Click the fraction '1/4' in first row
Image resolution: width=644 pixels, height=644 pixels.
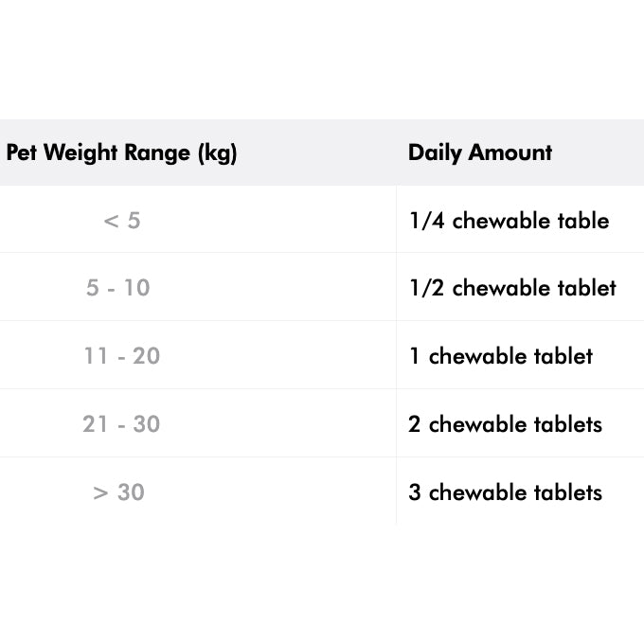(x=426, y=221)
